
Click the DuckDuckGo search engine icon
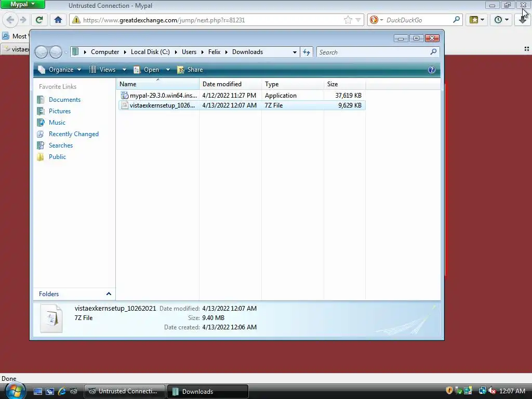(x=374, y=20)
